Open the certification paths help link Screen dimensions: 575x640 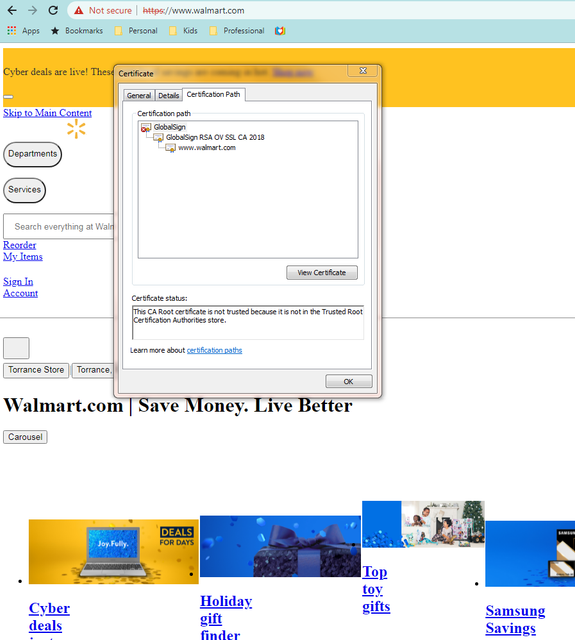click(214, 350)
